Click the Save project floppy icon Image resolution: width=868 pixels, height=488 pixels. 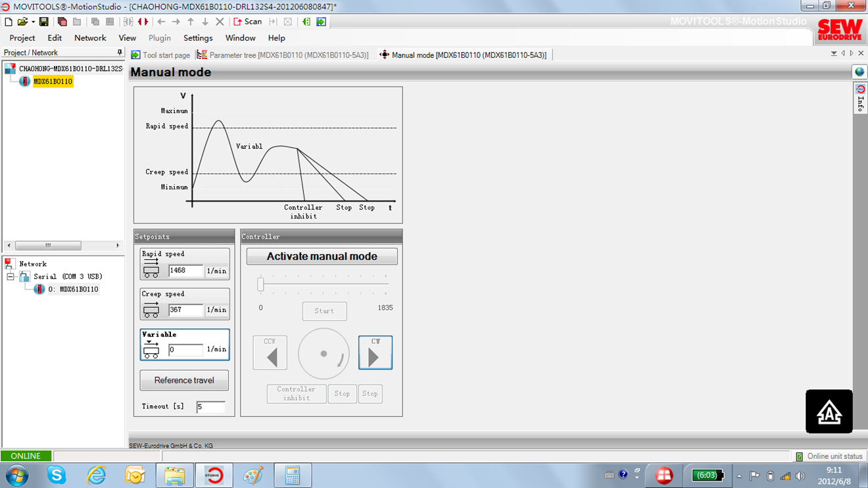[x=43, y=22]
